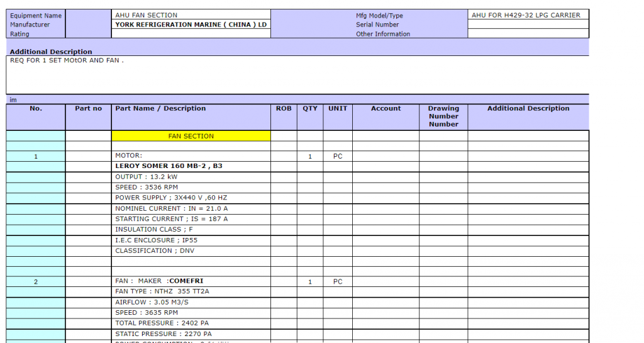Click the Mfg Model/Type field for LPG CARRIER
Screen dimensions: 644x343
528,14
